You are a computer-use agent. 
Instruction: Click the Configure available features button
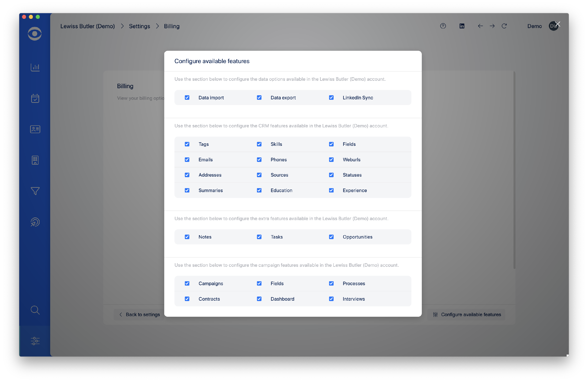(x=466, y=314)
